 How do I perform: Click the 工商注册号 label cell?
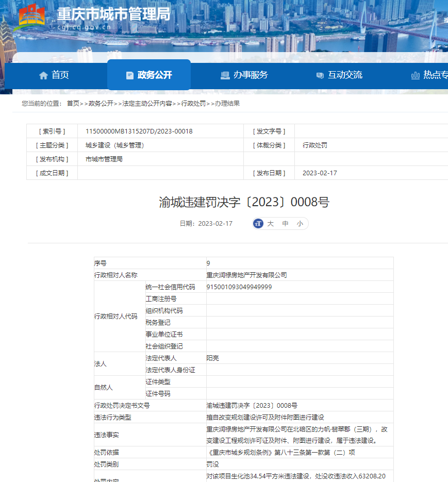(176, 299)
